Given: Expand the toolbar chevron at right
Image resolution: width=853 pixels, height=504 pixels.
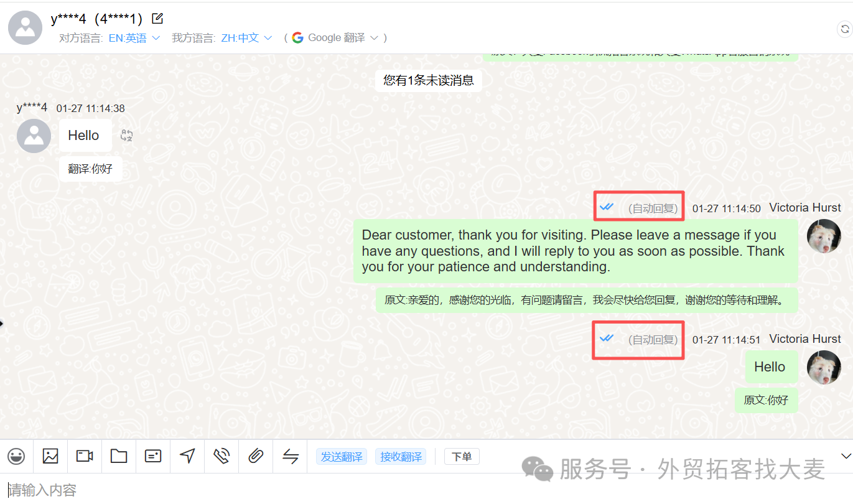Looking at the screenshot, I should tap(846, 456).
